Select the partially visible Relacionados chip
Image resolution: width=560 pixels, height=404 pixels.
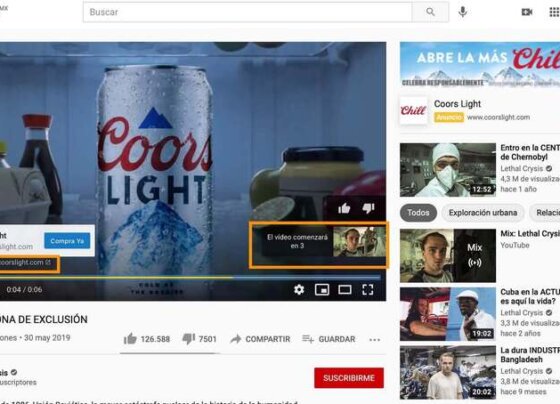click(545, 213)
